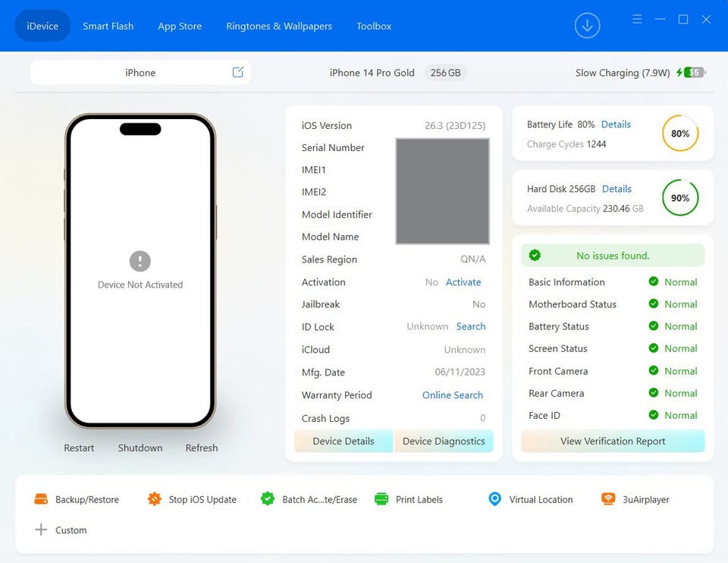Click the 80% battery life ring
This screenshot has height=563, width=728.
(680, 134)
